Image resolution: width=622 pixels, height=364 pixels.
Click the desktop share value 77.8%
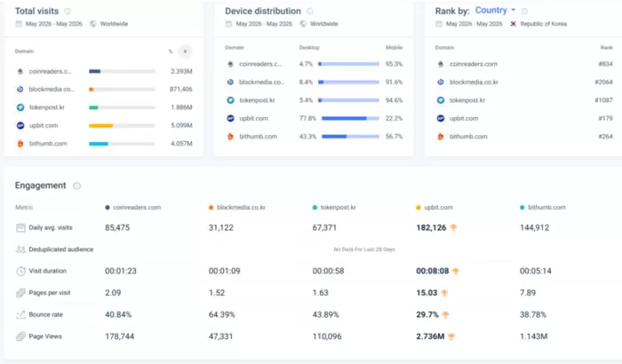point(307,118)
